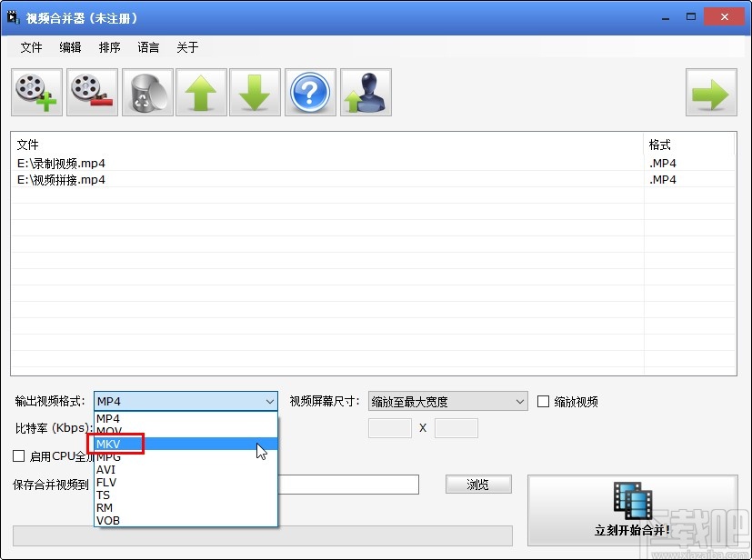752x560 pixels.
Task: Click the app icon in title bar
Action: pos(13,18)
